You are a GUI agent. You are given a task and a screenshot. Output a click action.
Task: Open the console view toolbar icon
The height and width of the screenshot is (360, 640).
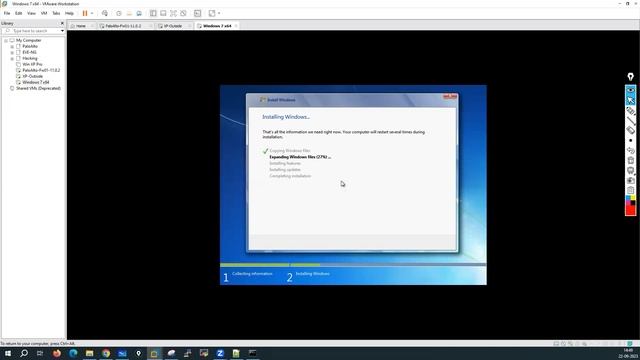(x=198, y=13)
